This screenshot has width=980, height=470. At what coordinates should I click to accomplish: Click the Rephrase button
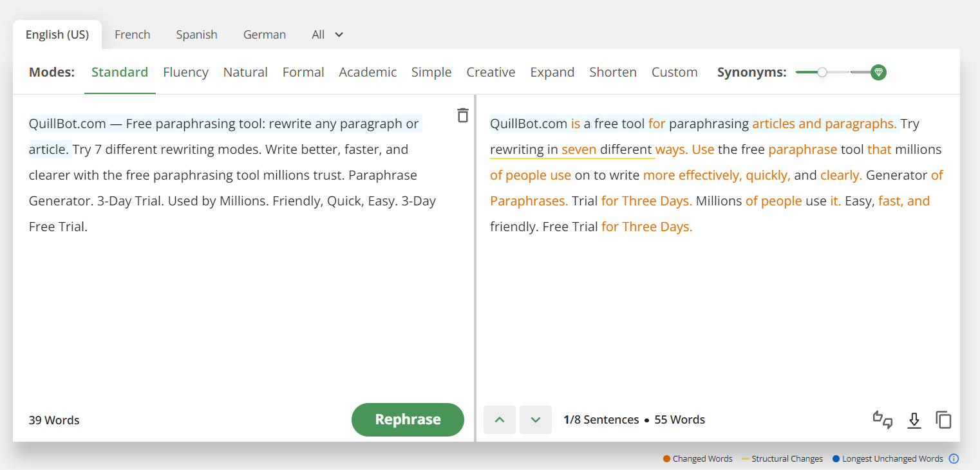click(408, 420)
